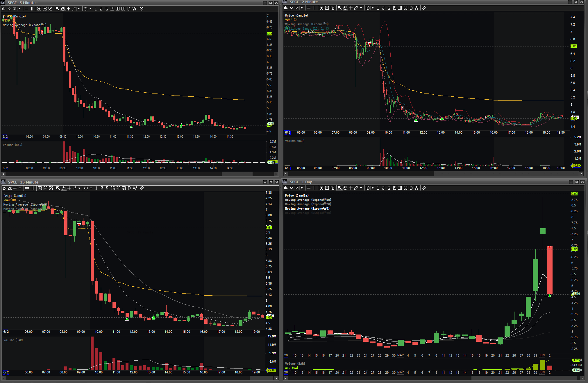This screenshot has height=383, width=588.
Task: Click the 'SPCE--15 Minute--' window title
Action: click(x=25, y=182)
